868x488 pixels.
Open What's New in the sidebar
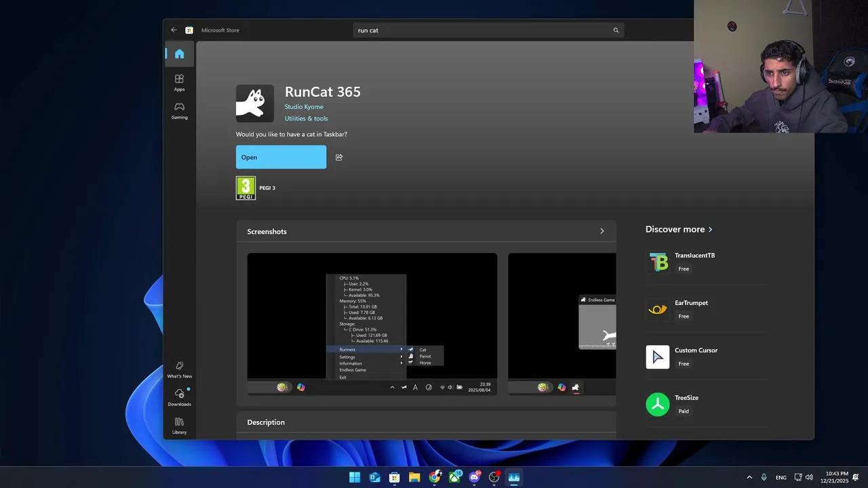179,369
